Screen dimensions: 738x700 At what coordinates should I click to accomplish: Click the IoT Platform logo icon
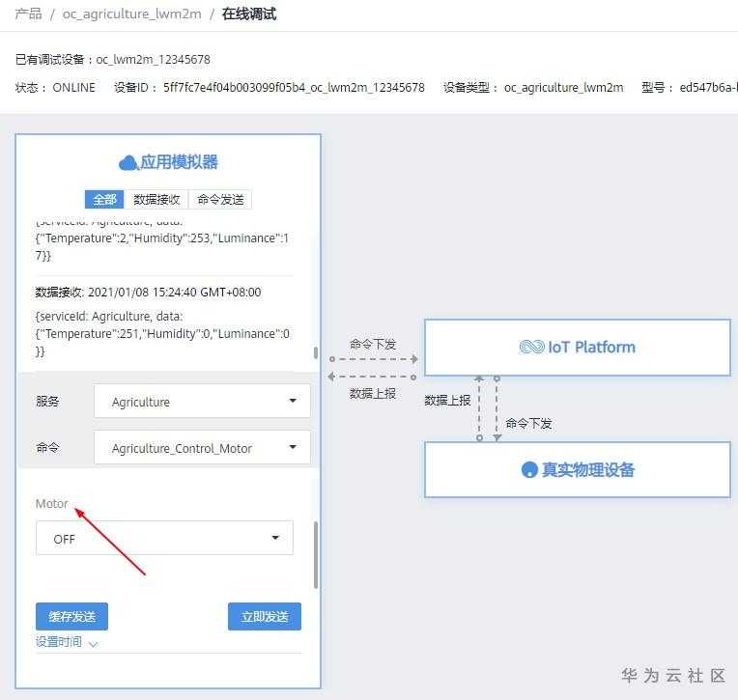tap(531, 348)
